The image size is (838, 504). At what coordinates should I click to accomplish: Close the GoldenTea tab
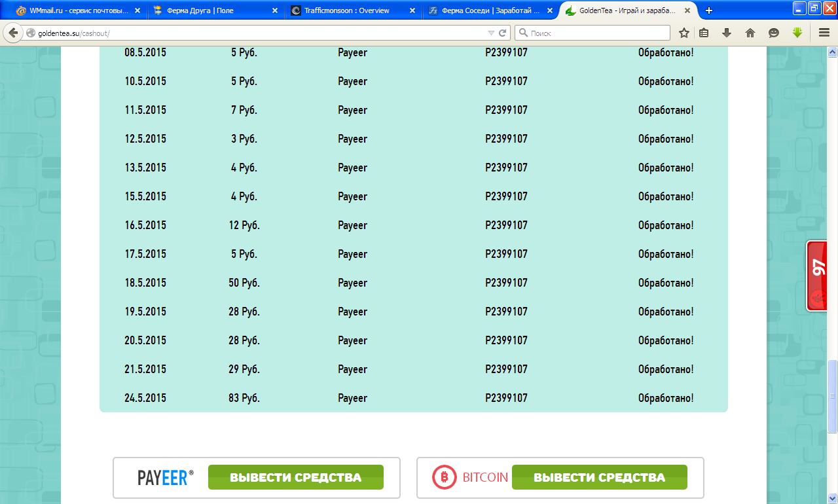pos(687,10)
